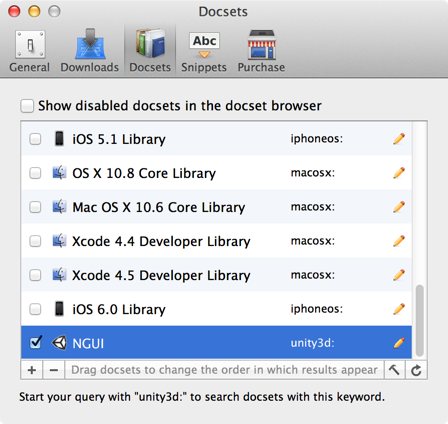448x424 pixels.
Task: Open the Snippets tab
Action: 204,51
